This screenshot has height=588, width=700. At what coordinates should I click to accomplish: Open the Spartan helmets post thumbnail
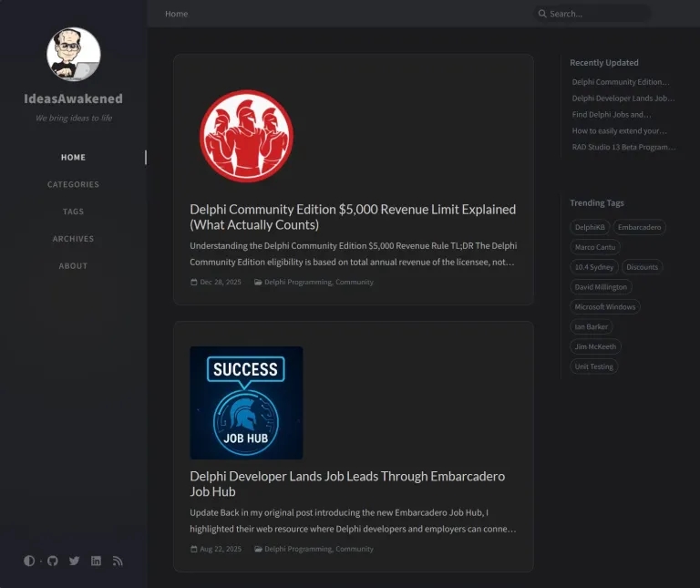pyautogui.click(x=246, y=136)
